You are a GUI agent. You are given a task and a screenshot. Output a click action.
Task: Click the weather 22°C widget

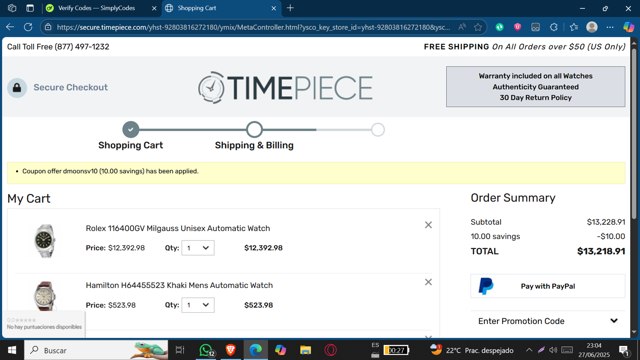pos(472,350)
